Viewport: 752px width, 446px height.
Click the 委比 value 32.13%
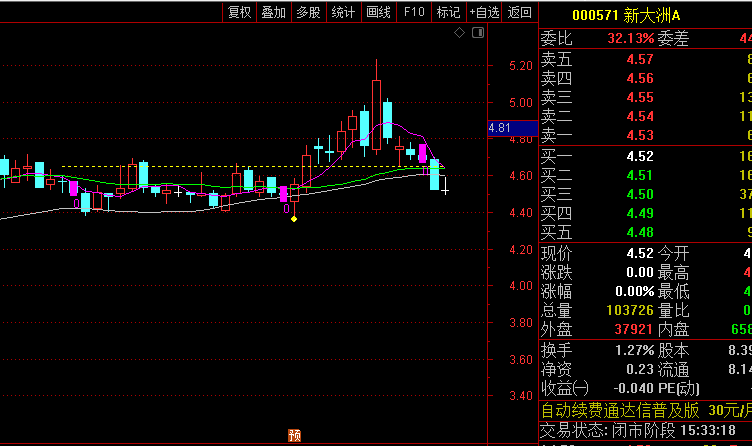[631, 38]
